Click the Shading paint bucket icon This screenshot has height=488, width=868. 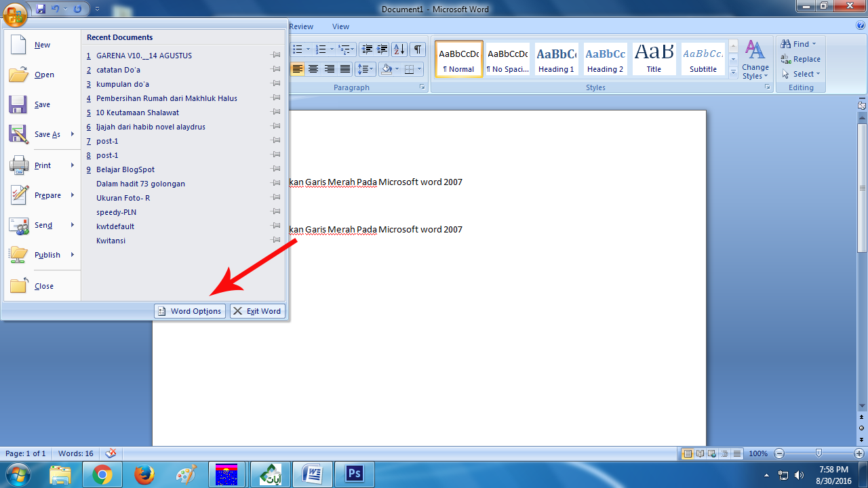tap(387, 69)
